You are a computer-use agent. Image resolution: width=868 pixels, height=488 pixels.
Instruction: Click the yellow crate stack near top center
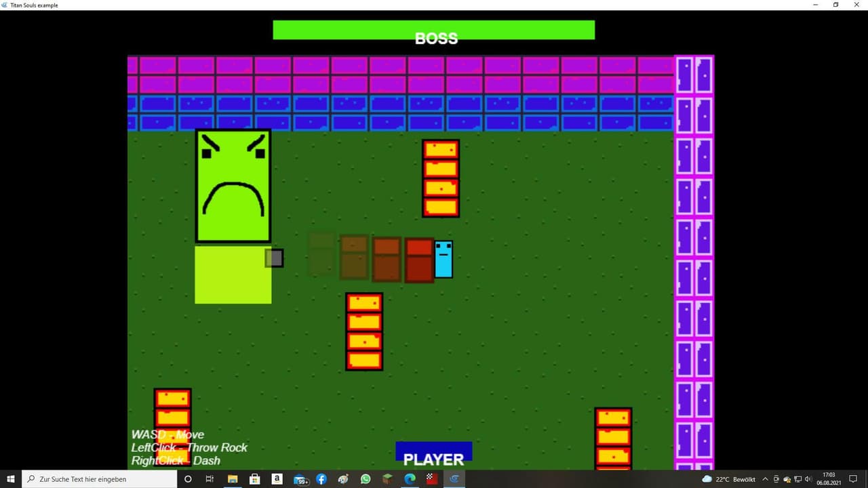pos(441,178)
